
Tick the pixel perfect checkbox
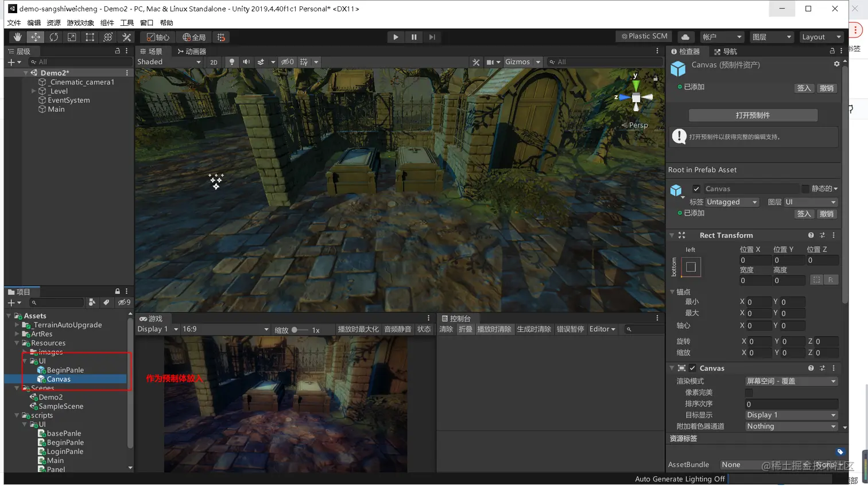[x=749, y=392]
